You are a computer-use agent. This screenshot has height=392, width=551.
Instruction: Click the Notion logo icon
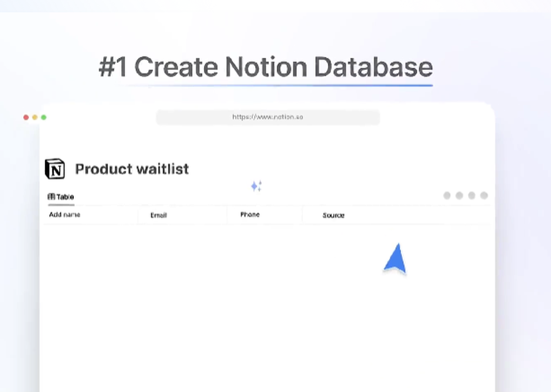click(55, 169)
